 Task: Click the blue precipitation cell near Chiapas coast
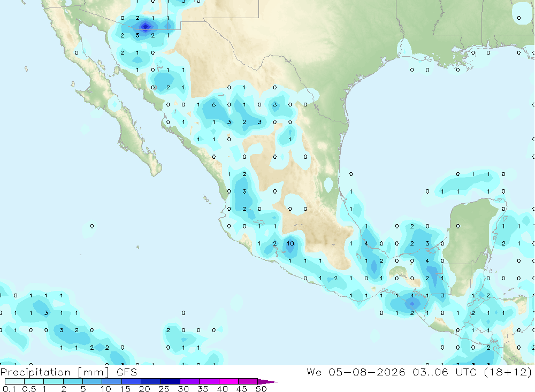[x=412, y=303]
